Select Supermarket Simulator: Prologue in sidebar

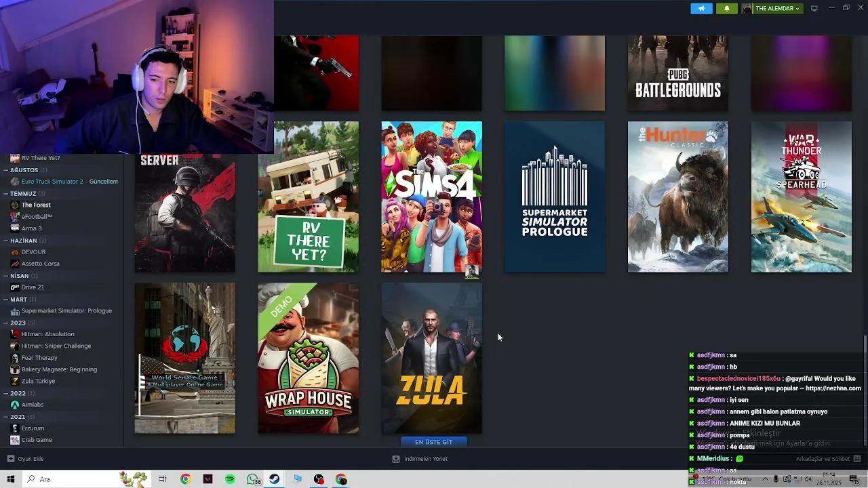pos(62,310)
